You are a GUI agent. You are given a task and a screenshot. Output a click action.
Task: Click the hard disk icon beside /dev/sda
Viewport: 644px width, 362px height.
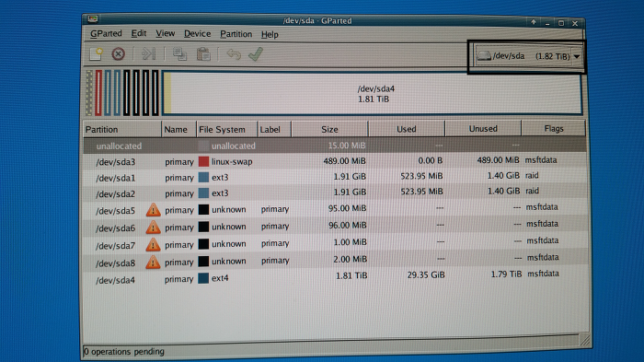click(484, 56)
